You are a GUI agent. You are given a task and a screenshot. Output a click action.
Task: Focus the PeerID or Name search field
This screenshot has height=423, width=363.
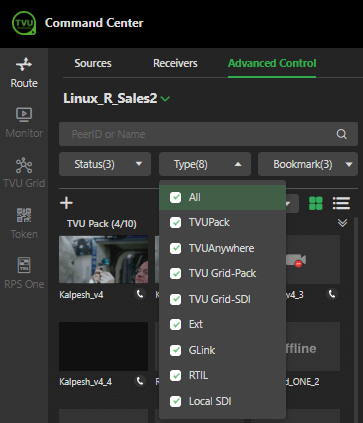208,134
